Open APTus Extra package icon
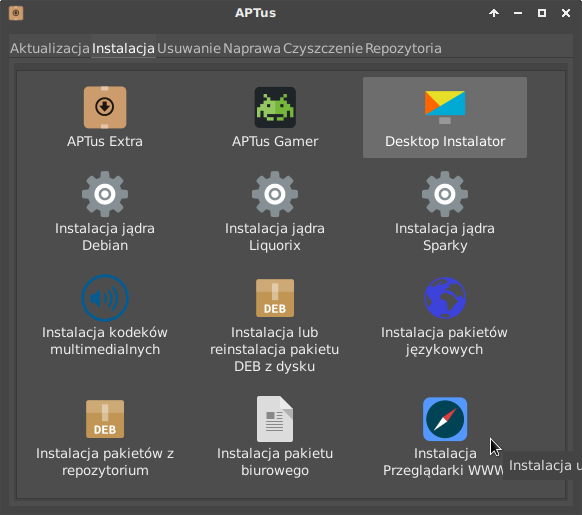Image resolution: width=582 pixels, height=515 pixels. pos(105,107)
